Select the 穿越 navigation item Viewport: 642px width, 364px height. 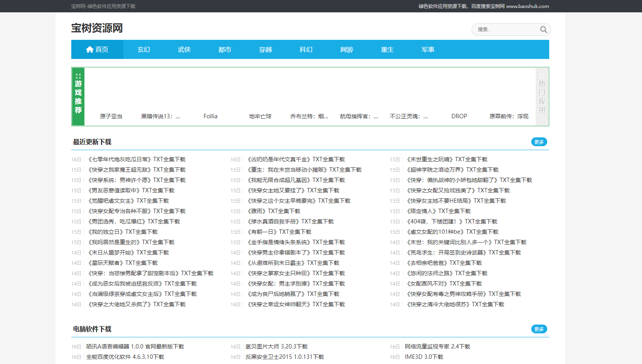[266, 49]
